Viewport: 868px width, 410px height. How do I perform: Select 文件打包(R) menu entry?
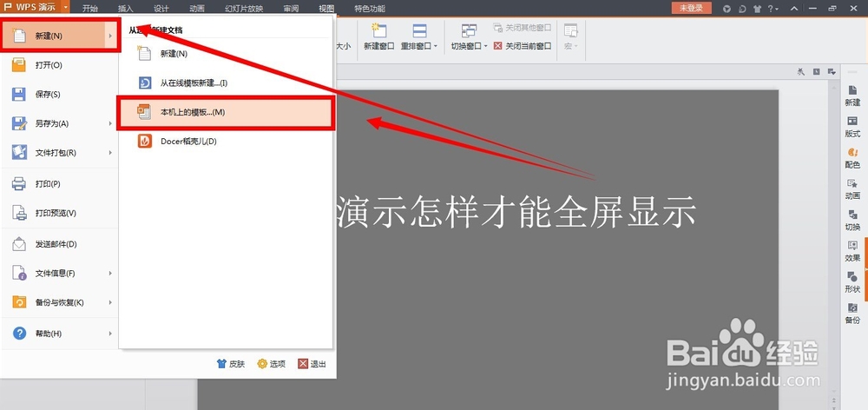tap(60, 152)
